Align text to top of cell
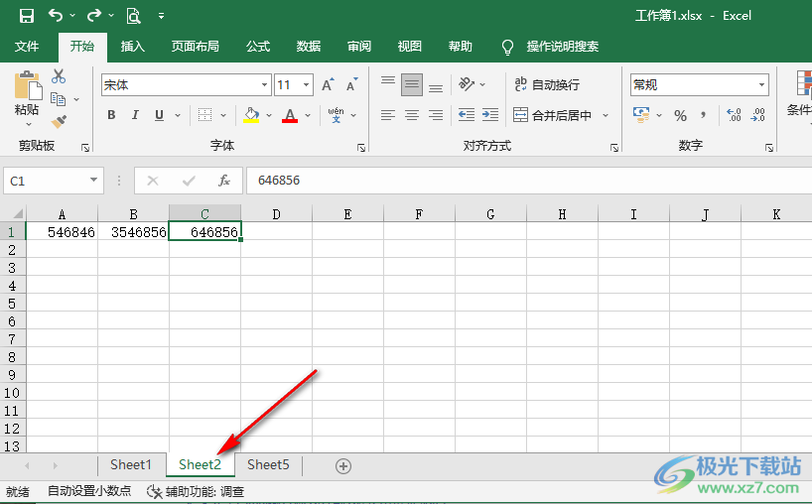The image size is (812, 504). [388, 81]
